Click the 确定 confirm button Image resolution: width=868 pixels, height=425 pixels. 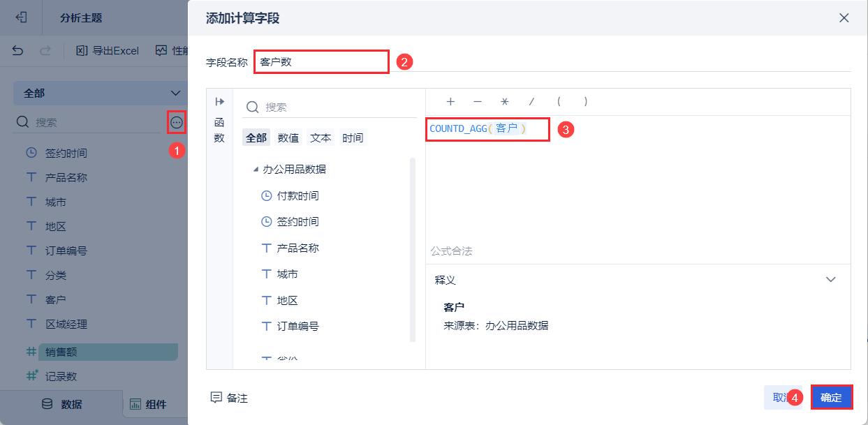tap(831, 398)
